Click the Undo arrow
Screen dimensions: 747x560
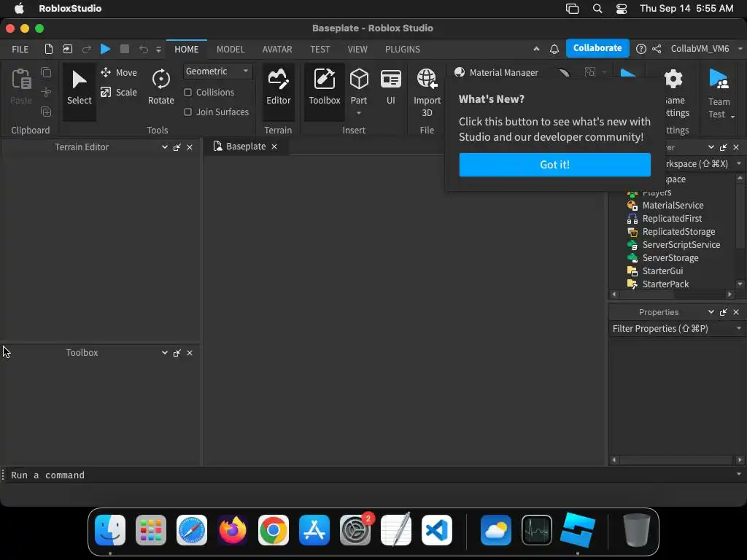(144, 49)
